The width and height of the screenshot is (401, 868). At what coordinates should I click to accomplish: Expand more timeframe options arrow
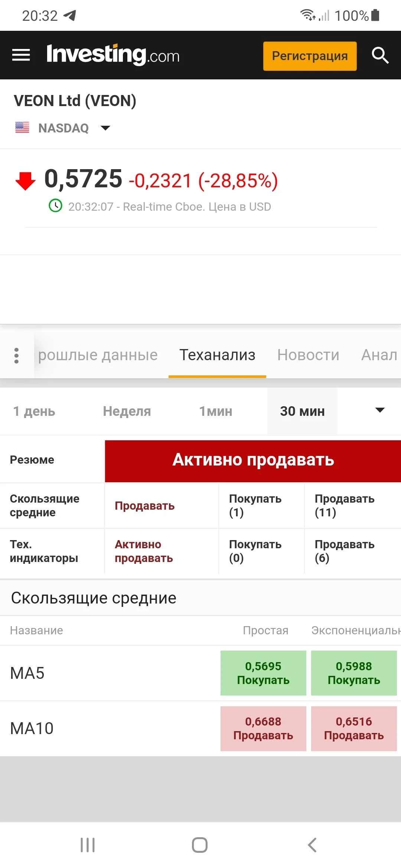[x=380, y=410]
